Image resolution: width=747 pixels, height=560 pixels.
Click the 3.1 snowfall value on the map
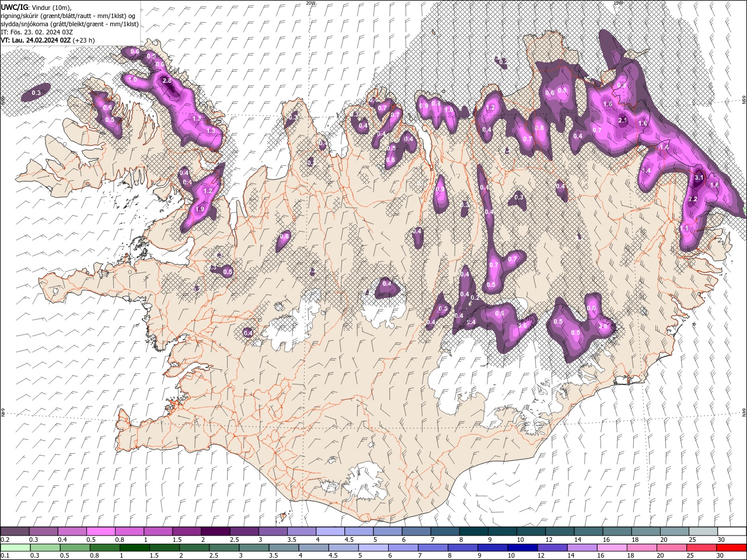(699, 177)
